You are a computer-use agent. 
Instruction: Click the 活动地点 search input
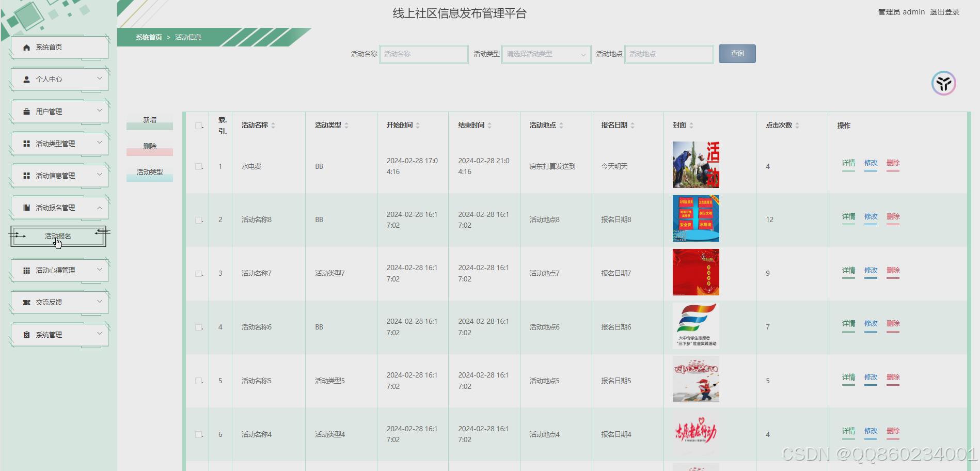(x=669, y=54)
